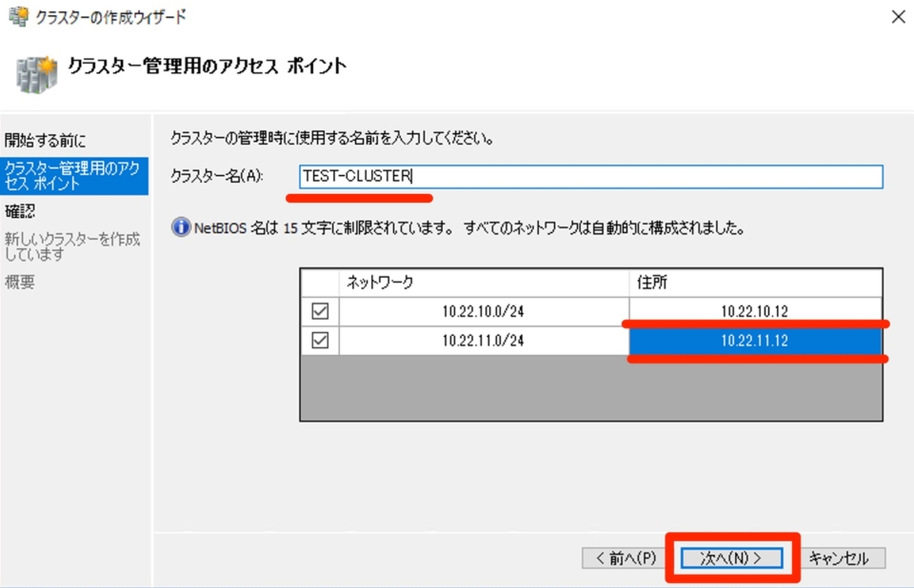Select the 開始する前に step in sidebar
Viewport: 914px width, 588px height.
coord(46,141)
